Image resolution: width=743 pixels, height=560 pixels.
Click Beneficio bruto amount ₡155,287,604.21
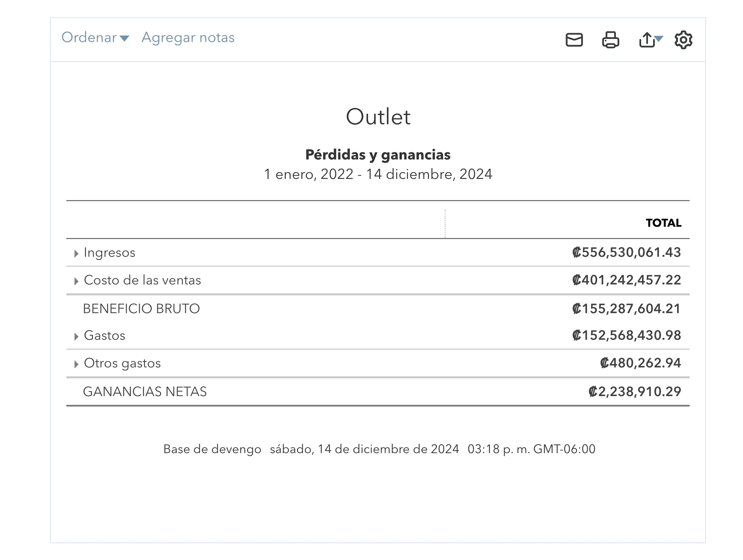pos(626,309)
